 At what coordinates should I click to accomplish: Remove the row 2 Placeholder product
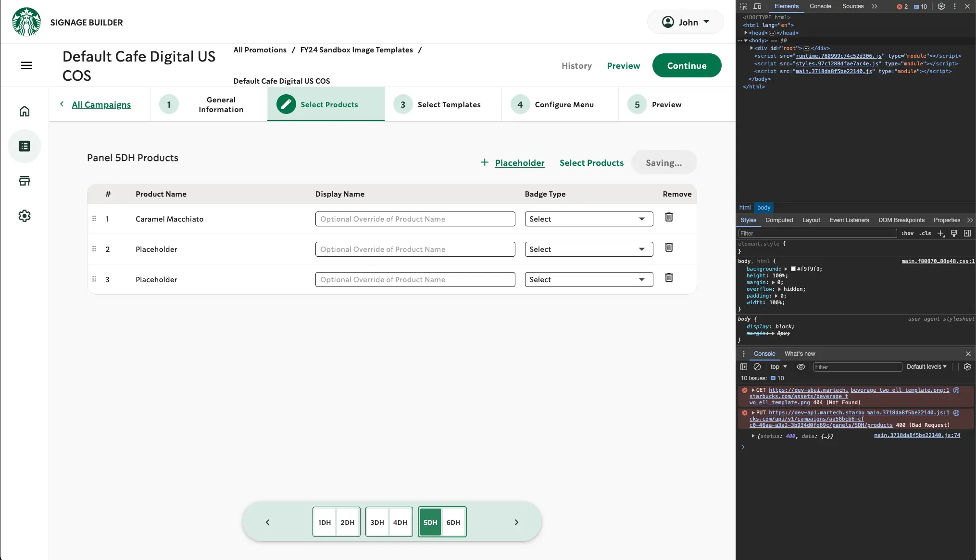coord(669,248)
